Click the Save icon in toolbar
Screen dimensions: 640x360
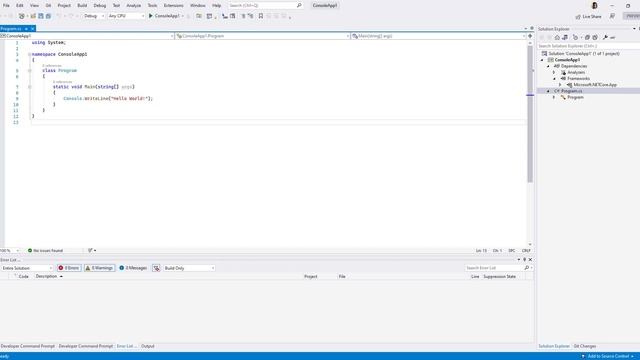[x=41, y=16]
